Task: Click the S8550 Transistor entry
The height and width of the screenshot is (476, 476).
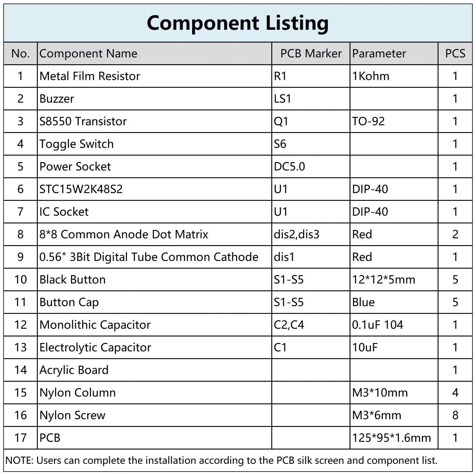Action: (x=83, y=121)
